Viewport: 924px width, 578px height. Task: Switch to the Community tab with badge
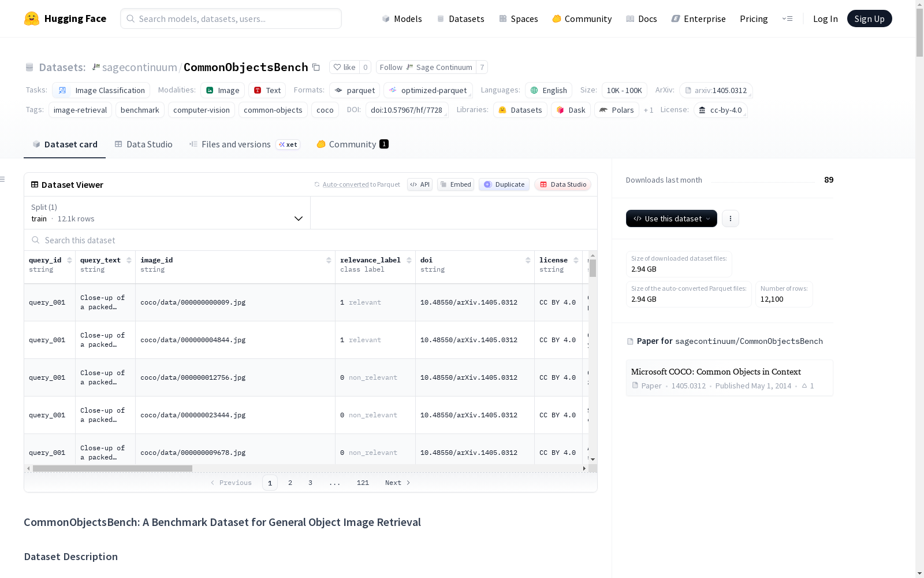coord(352,144)
